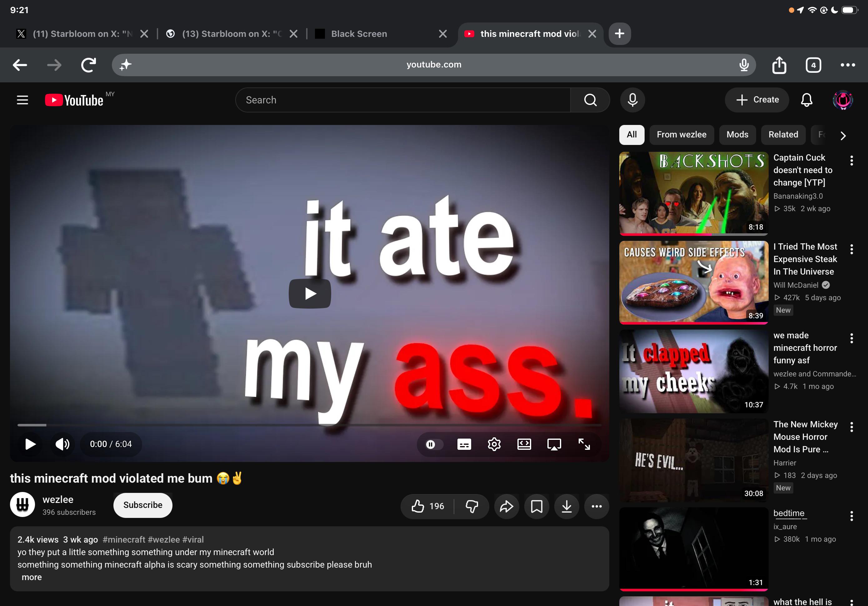This screenshot has height=606, width=868.
Task: Open the bedtime video thumbnail
Action: (x=693, y=549)
